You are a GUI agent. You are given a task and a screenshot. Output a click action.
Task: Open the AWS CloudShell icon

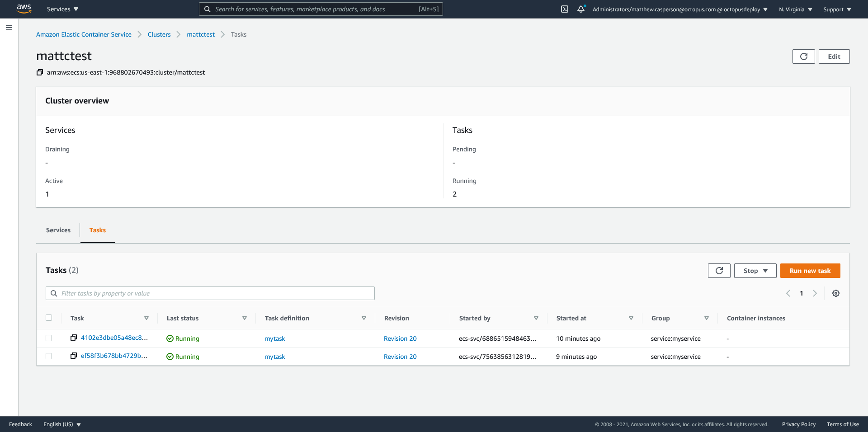click(x=565, y=9)
